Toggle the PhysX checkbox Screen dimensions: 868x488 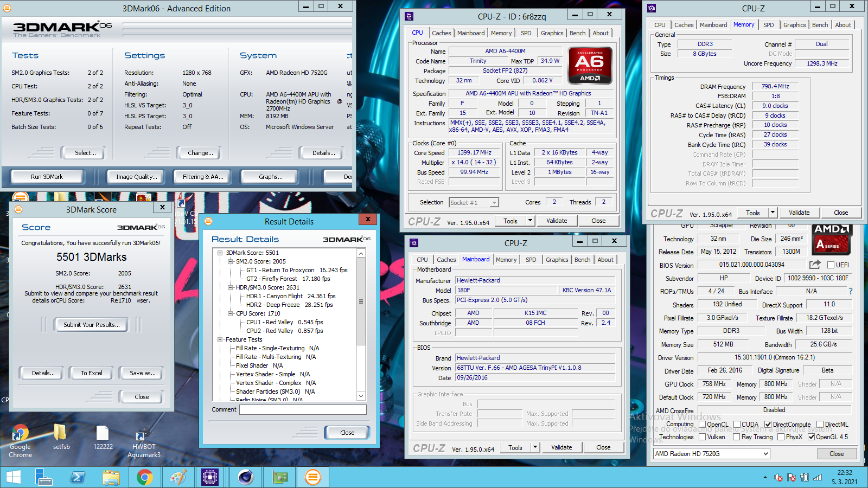tap(781, 437)
